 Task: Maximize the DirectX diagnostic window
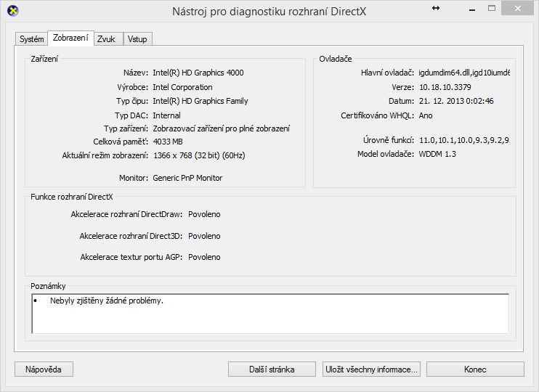click(x=493, y=9)
